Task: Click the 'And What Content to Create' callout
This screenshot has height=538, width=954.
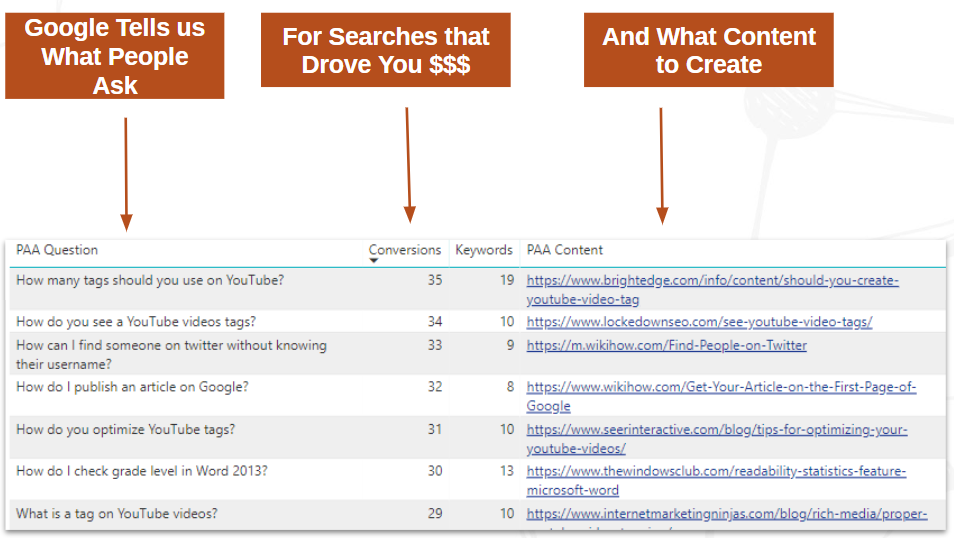Action: click(708, 50)
